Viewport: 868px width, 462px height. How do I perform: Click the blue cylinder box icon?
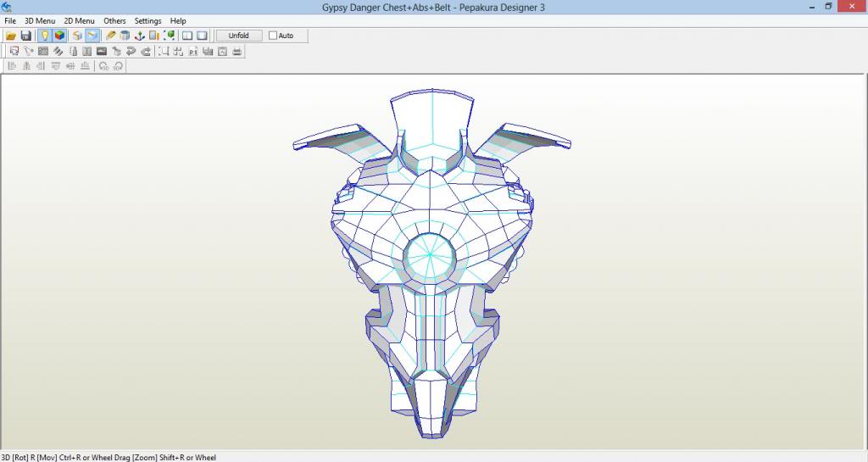click(x=125, y=36)
